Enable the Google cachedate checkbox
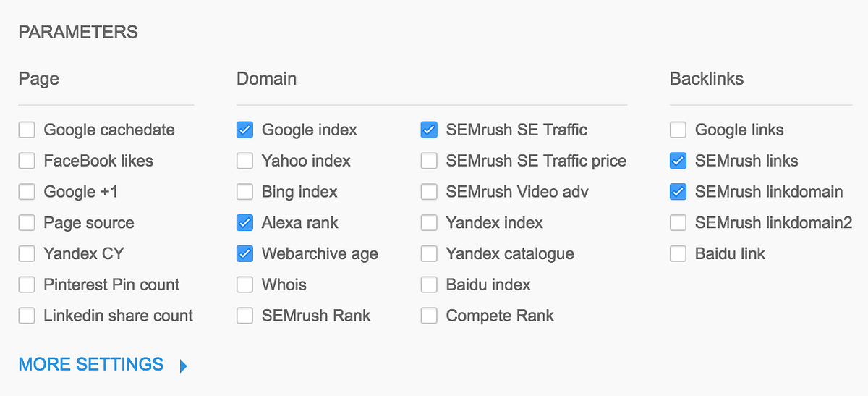Viewport: 868px width, 396px height. (27, 130)
